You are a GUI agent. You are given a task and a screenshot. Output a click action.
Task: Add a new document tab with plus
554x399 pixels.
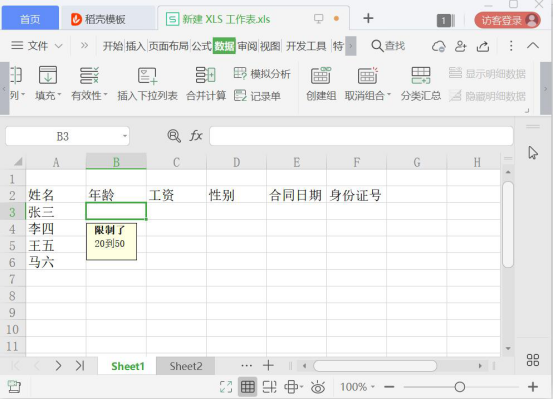tap(368, 18)
